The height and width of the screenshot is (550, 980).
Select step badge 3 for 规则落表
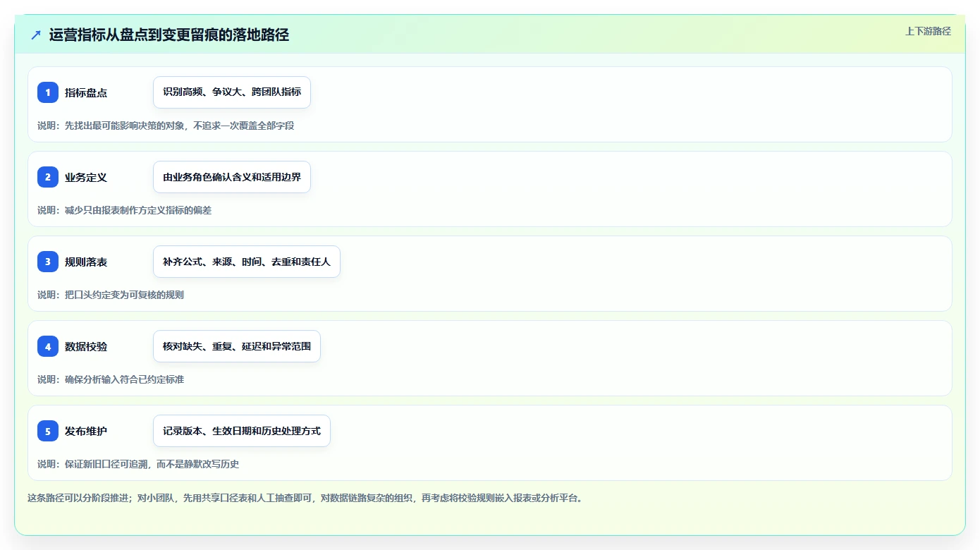[x=48, y=262]
